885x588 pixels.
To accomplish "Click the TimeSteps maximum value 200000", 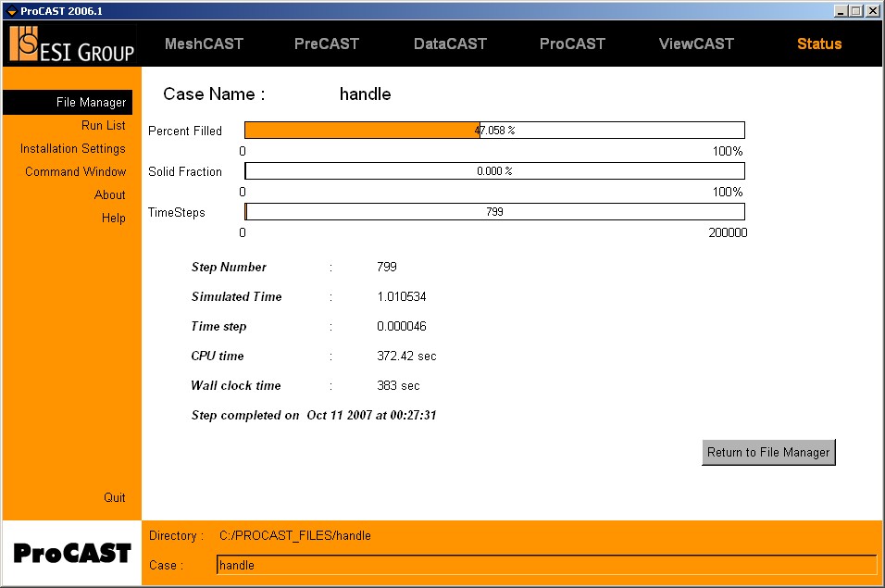I will point(728,232).
